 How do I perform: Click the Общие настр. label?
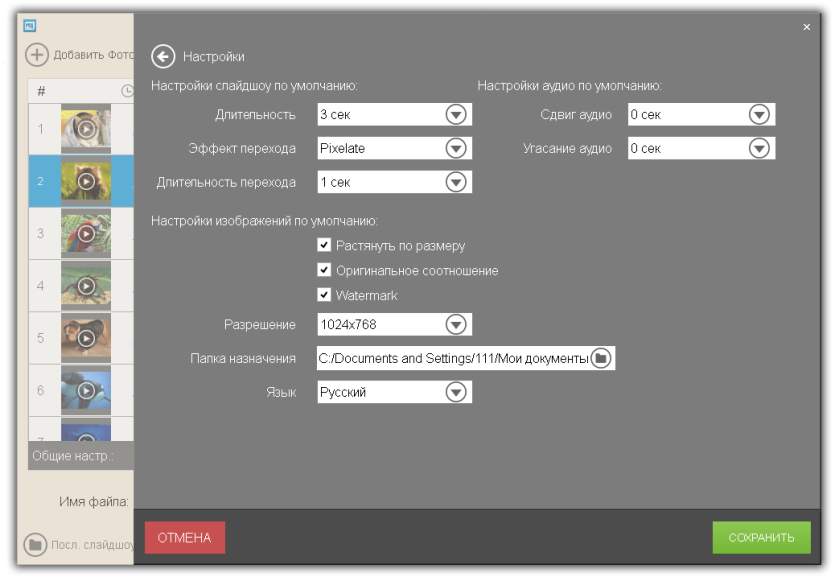point(73,456)
